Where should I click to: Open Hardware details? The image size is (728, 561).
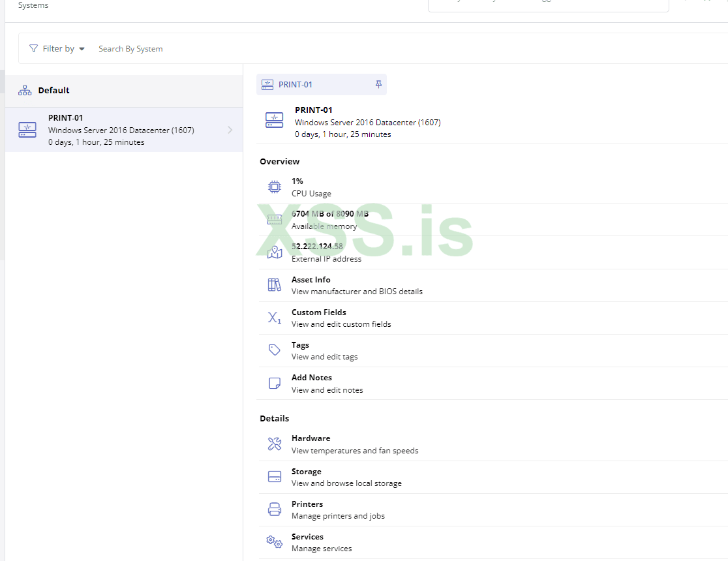[x=493, y=444]
